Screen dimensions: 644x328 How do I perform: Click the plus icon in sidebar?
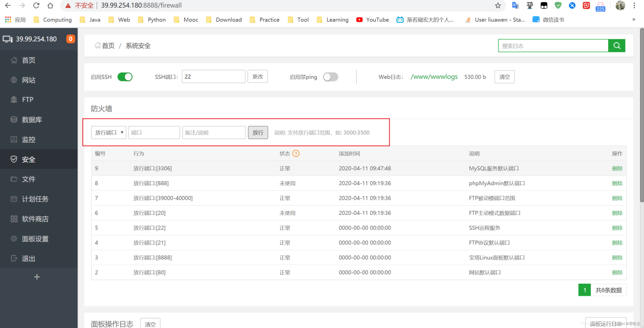(x=36, y=277)
